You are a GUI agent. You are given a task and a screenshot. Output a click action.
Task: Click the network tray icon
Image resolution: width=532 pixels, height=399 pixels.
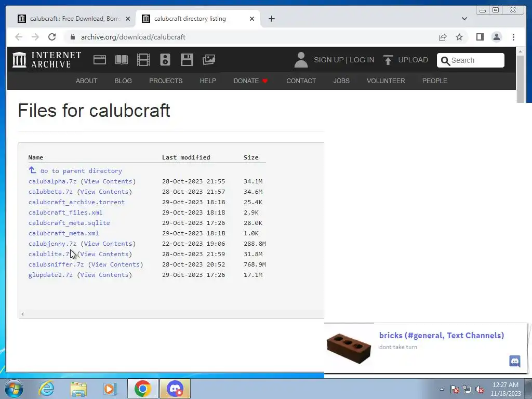click(467, 389)
